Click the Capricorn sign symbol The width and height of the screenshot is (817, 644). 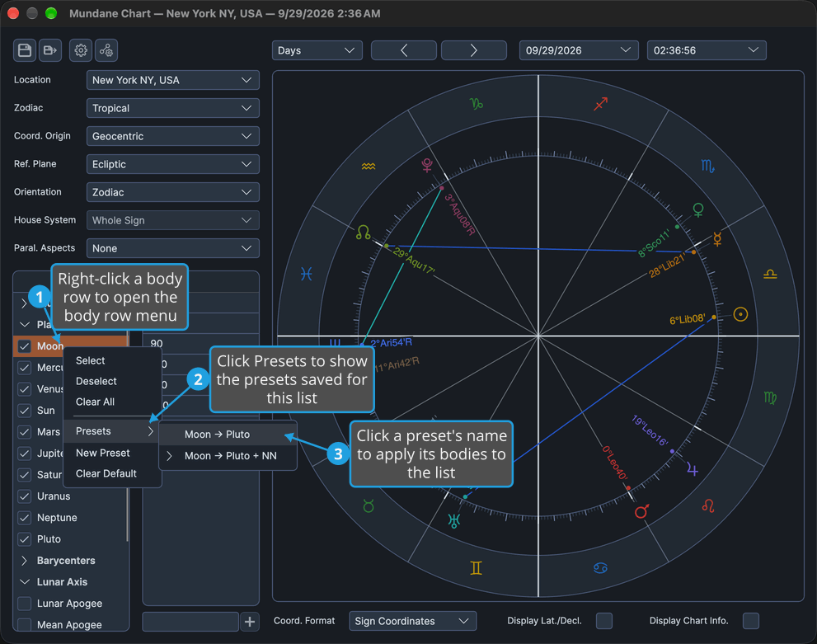coord(477,104)
